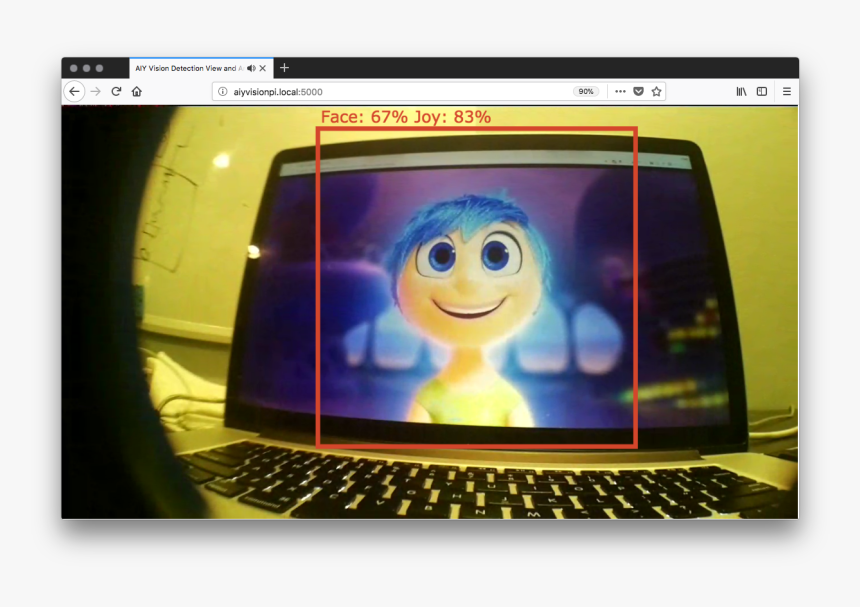This screenshot has width=860, height=607.
Task: Open the page actions three-dot menu
Action: tap(620, 92)
